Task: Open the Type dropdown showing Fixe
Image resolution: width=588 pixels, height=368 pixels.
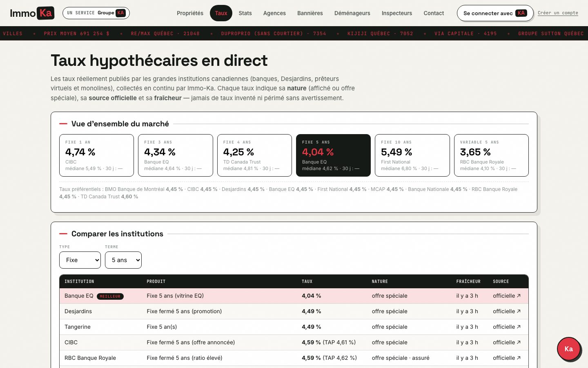Action: 80,260
